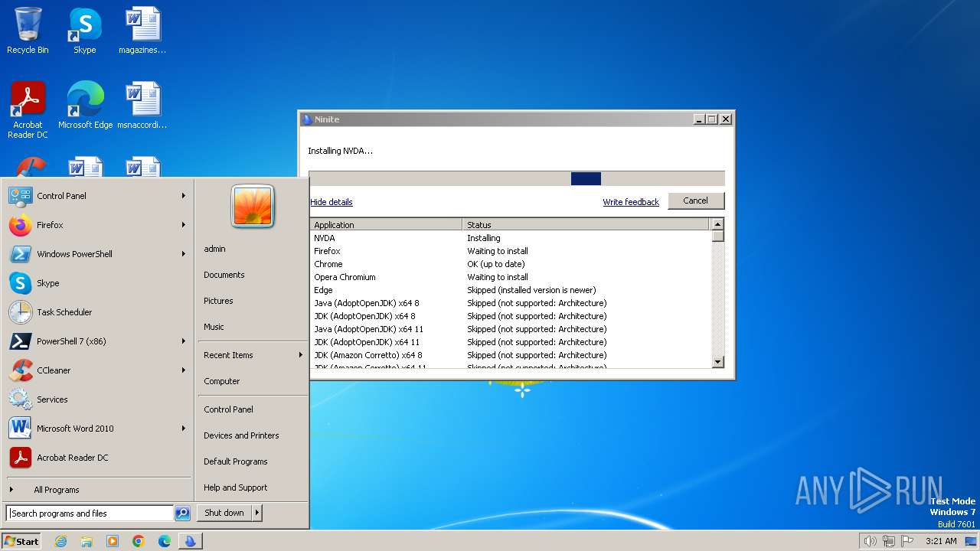Image resolution: width=980 pixels, height=551 pixels.
Task: Open the magazines Word document on desktop
Action: pyautogui.click(x=142, y=31)
